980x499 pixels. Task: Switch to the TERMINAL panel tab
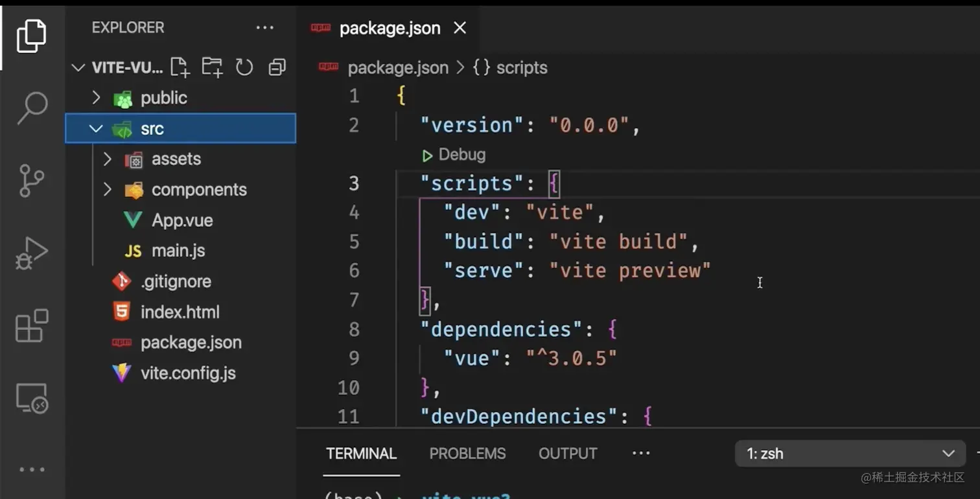coord(361,454)
